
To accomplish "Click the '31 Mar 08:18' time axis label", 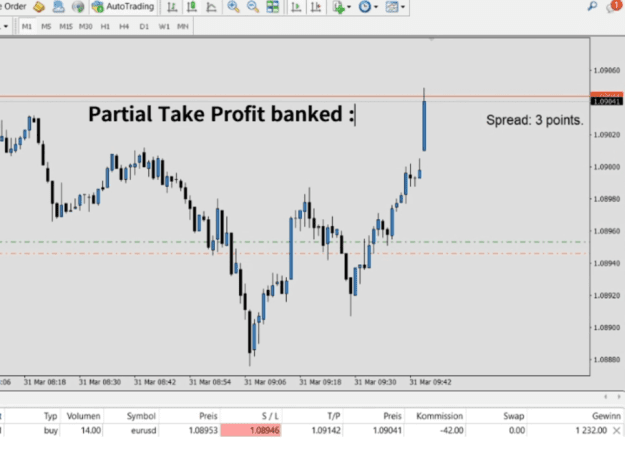I will (x=45, y=382).
